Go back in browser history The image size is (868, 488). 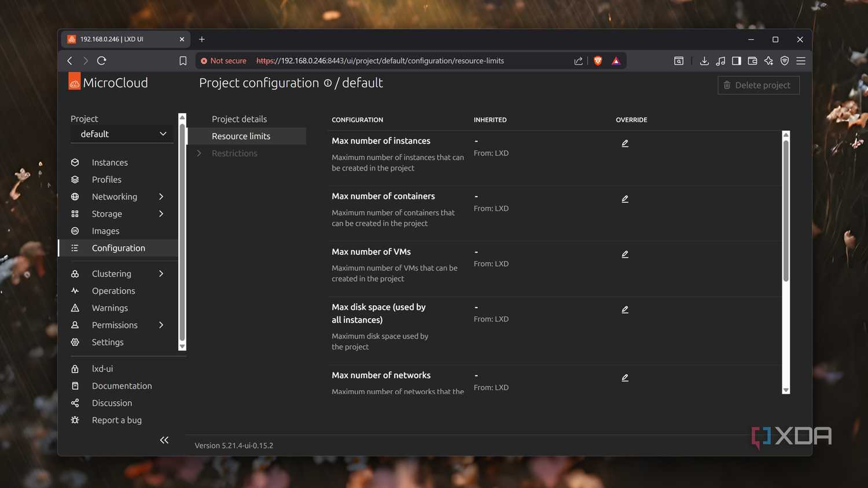point(70,61)
